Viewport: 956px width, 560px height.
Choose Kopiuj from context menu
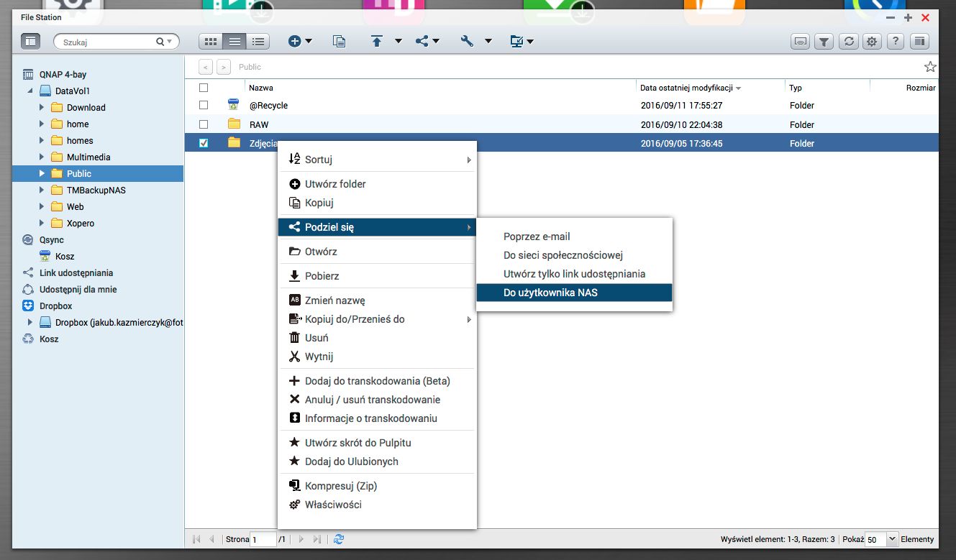pyautogui.click(x=377, y=203)
